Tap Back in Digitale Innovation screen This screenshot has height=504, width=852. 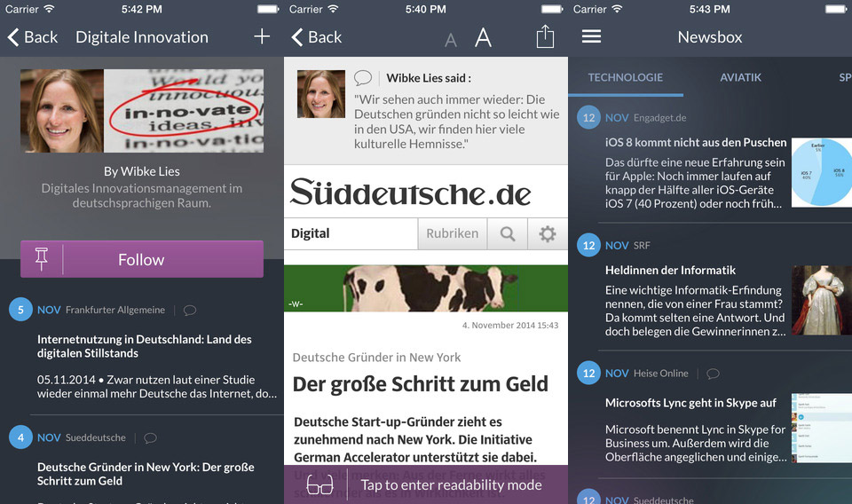[33, 37]
